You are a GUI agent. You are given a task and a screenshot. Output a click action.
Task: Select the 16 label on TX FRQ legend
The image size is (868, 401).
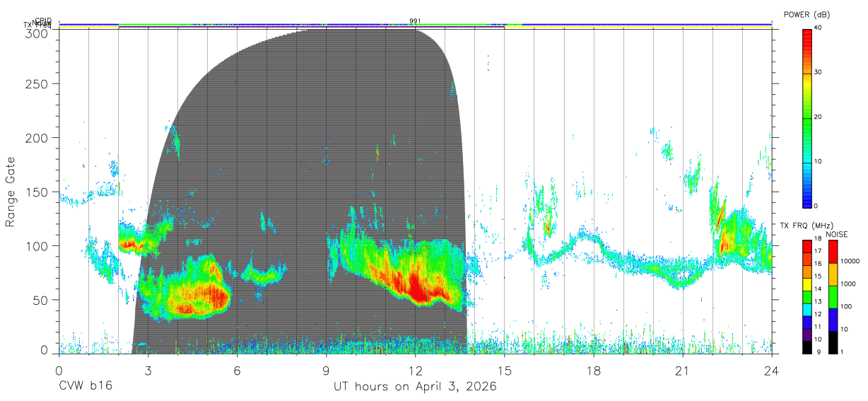819,265
